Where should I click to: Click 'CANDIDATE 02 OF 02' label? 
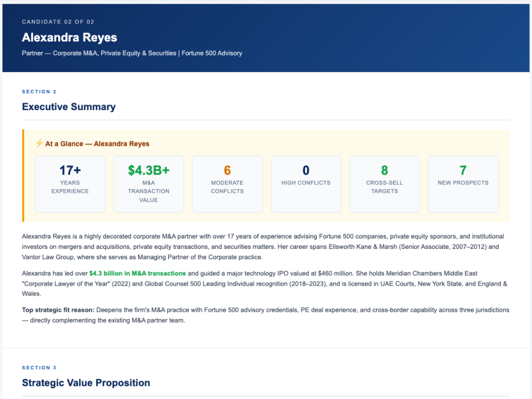pyautogui.click(x=58, y=22)
